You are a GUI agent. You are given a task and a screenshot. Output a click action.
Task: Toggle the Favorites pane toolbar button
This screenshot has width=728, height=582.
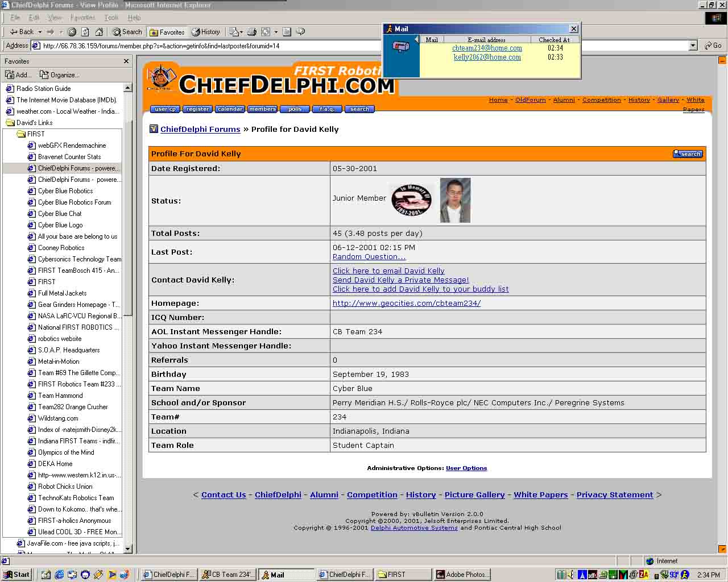[x=167, y=32]
